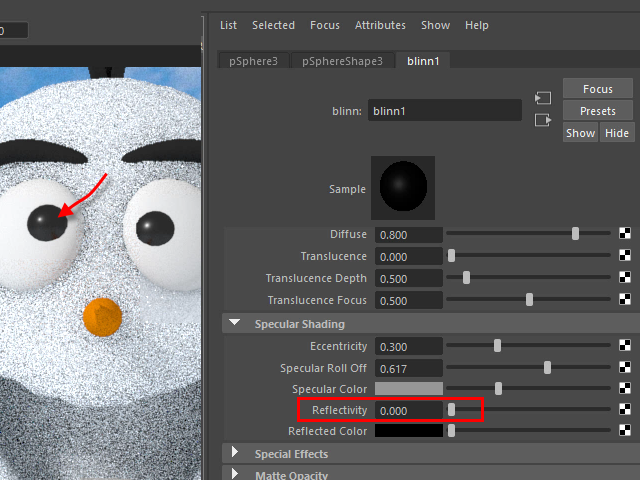Click the Reflected Color map checker icon
The image size is (640, 480).
point(626,432)
